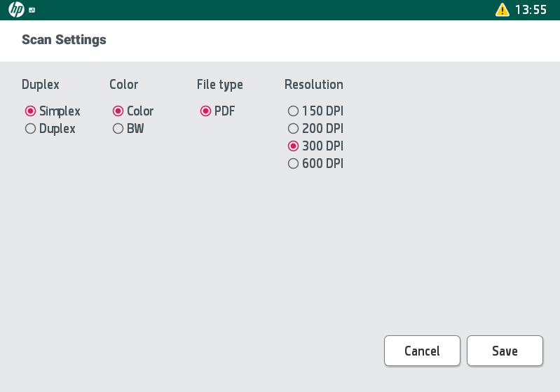560x392 pixels.
Task: Click the Color column heading
Action: coord(123,85)
